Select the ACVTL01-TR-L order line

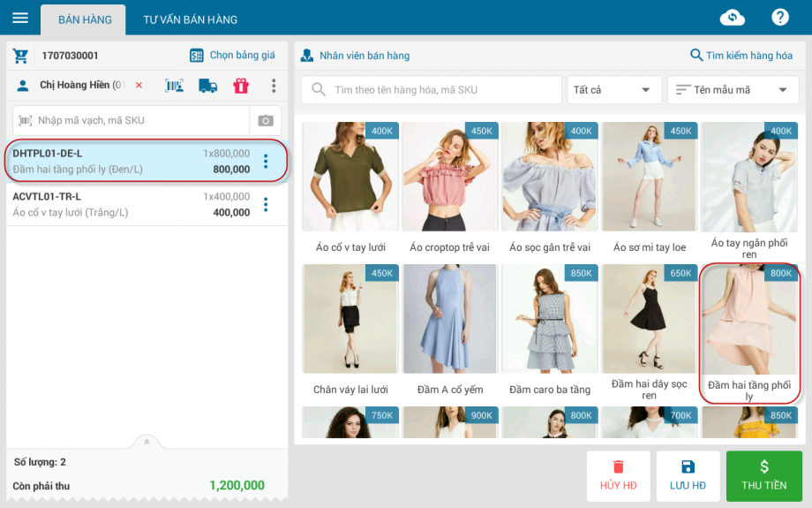point(147,204)
